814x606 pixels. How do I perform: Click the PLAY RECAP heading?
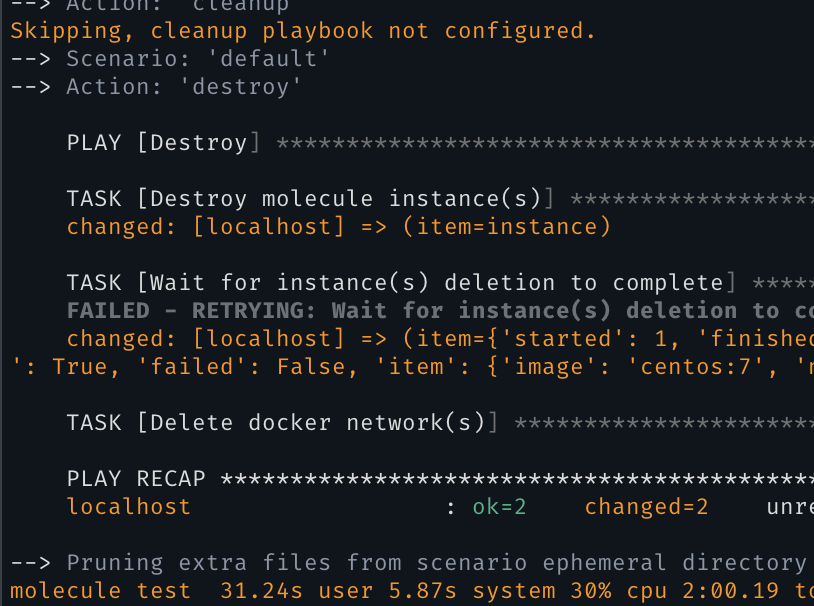click(136, 479)
